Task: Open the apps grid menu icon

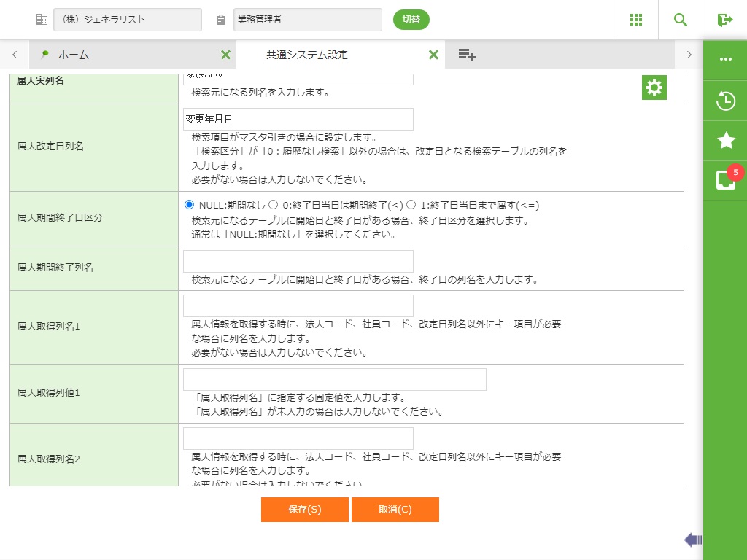Action: (636, 20)
